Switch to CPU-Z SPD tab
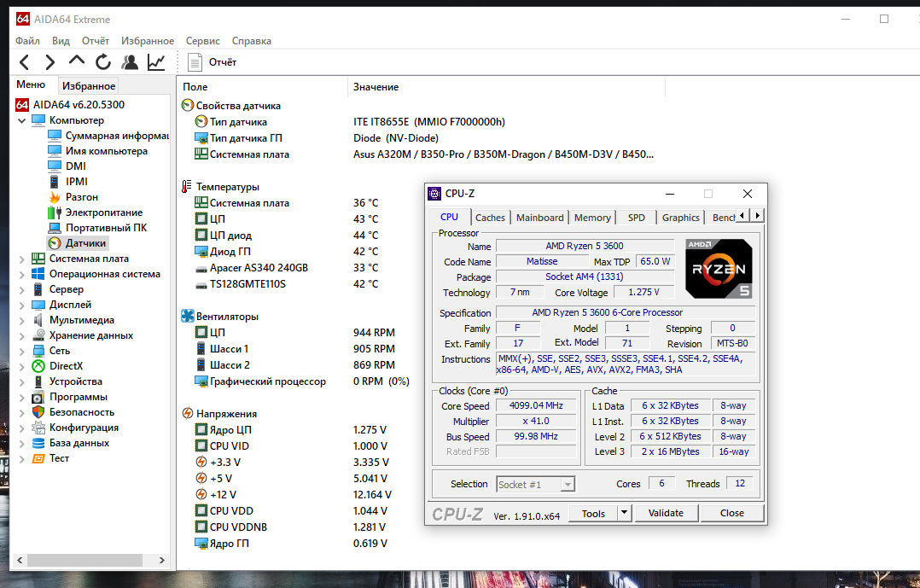The width and height of the screenshot is (920, 588). click(x=636, y=217)
